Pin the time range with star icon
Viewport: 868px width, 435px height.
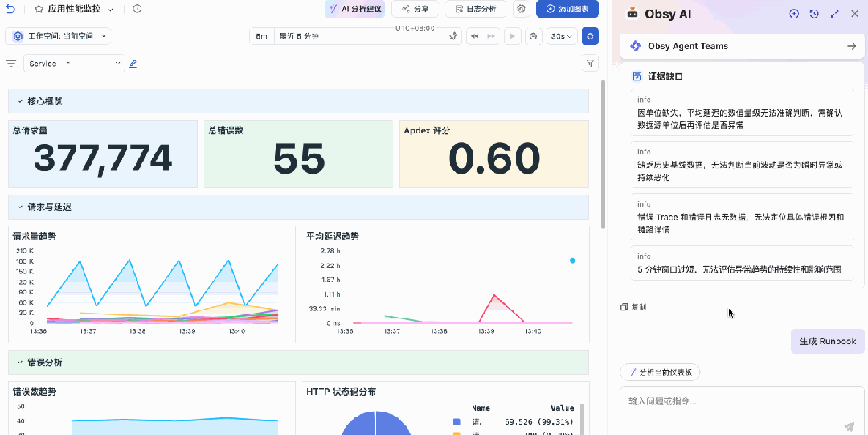[453, 36]
